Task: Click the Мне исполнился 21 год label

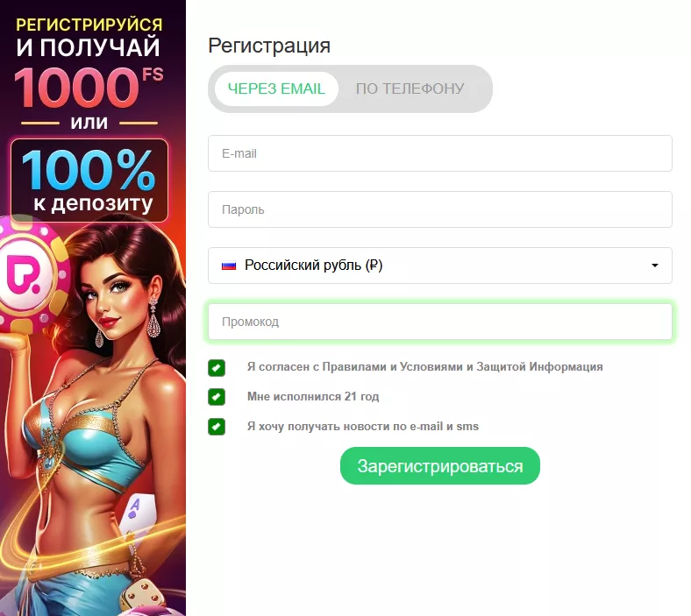Action: [x=313, y=397]
